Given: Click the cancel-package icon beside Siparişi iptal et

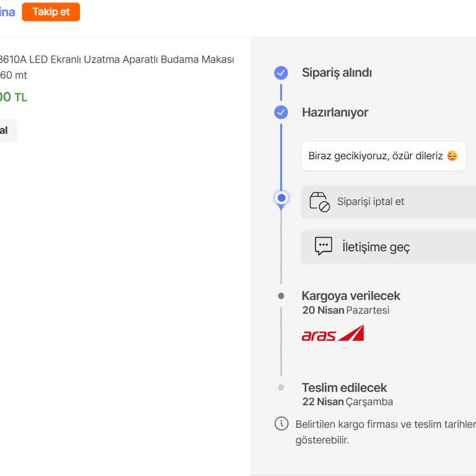Looking at the screenshot, I should pos(320,202).
